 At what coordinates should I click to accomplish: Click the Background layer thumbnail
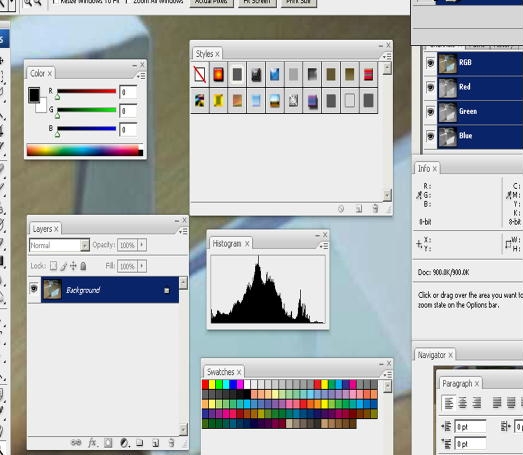[52, 290]
